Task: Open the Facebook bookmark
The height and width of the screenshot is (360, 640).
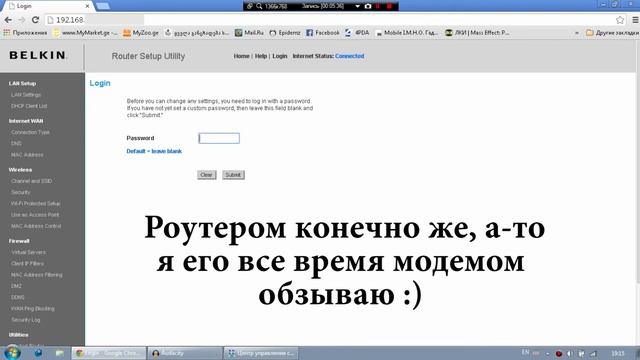Action: point(323,33)
